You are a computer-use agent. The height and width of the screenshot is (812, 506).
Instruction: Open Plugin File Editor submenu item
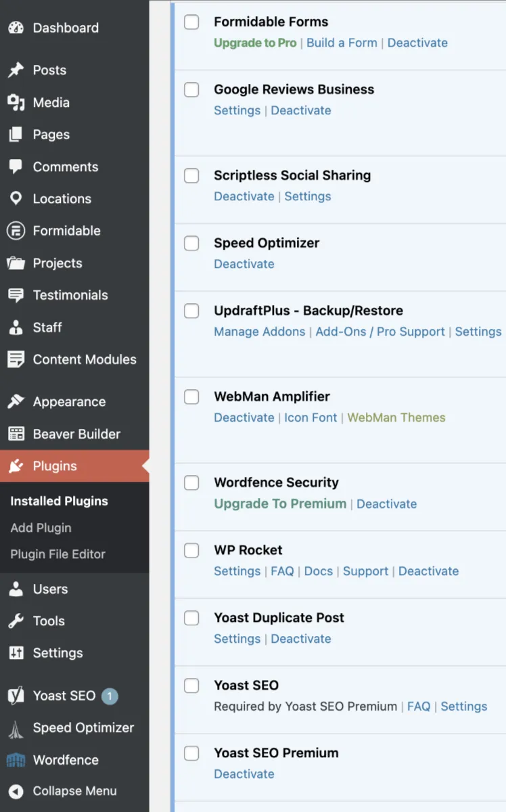[58, 554]
